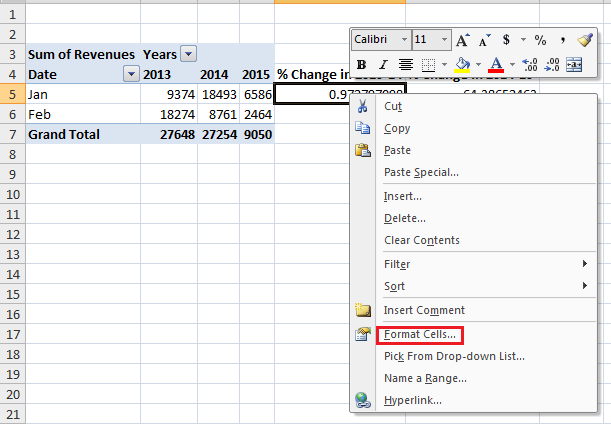611x424 pixels.
Task: Select the Format Painter brush icon
Action: pos(585,40)
